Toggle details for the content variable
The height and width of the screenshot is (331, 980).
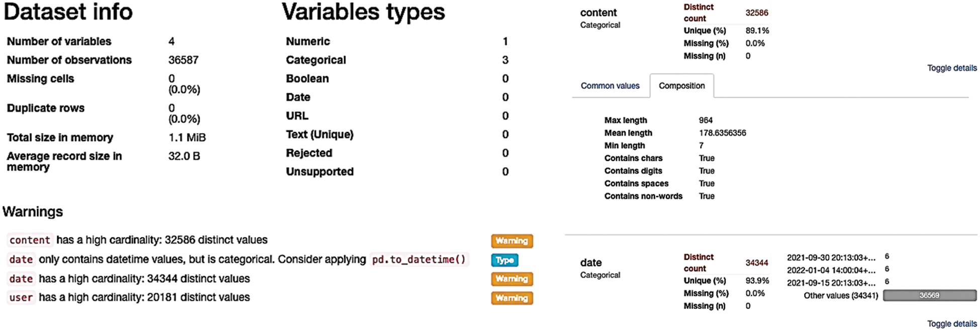click(x=951, y=68)
